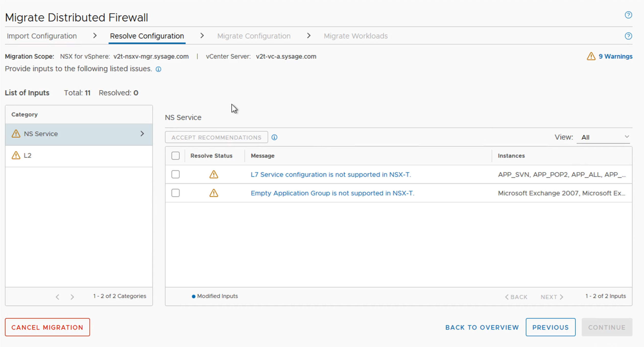
Task: Switch to Resolve Configuration step
Action: click(x=147, y=36)
